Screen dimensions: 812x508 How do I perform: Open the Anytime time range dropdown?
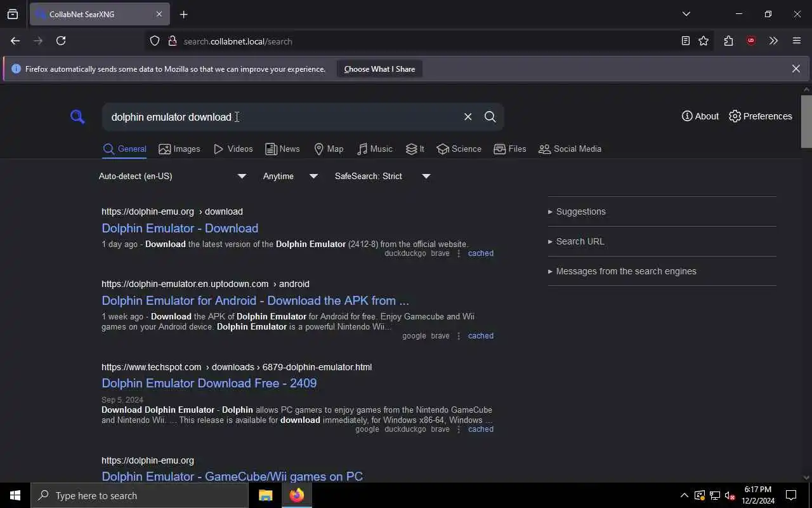[291, 176]
